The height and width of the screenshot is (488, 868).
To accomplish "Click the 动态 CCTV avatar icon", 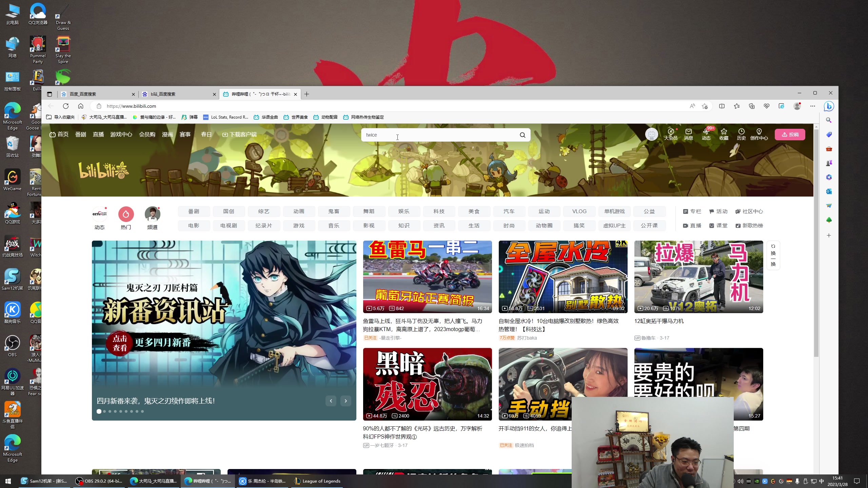I will pyautogui.click(x=99, y=214).
